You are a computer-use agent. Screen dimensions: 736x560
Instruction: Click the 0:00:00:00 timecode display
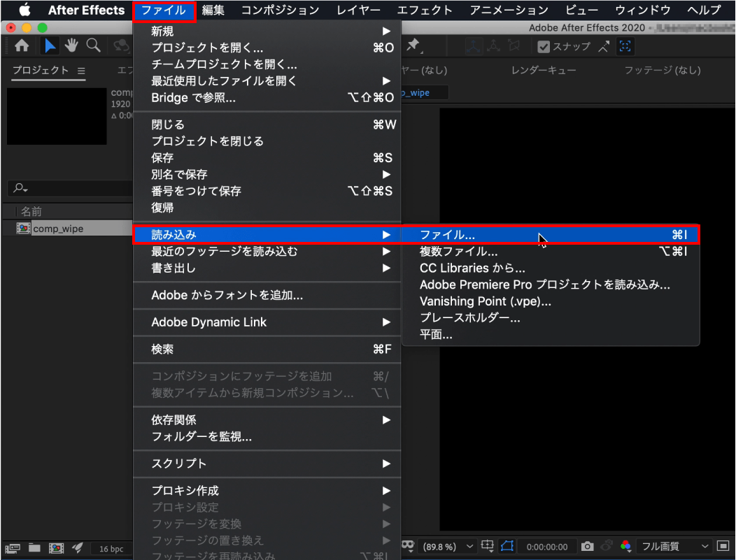pos(547,546)
